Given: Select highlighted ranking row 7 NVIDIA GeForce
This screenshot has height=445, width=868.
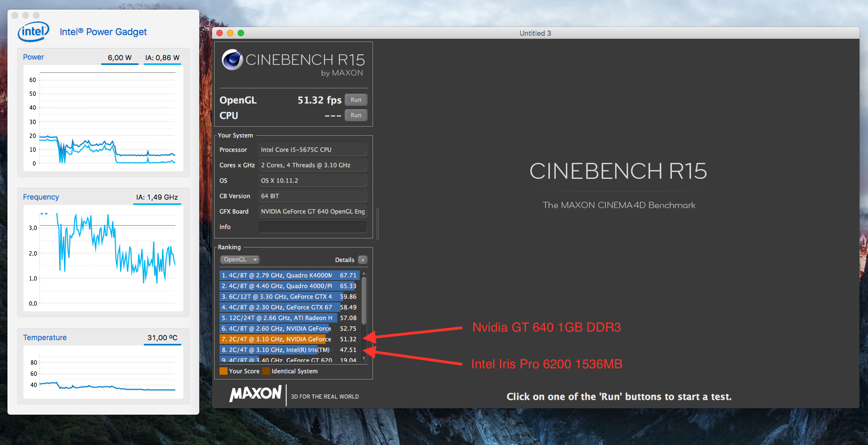Looking at the screenshot, I should pos(289,339).
